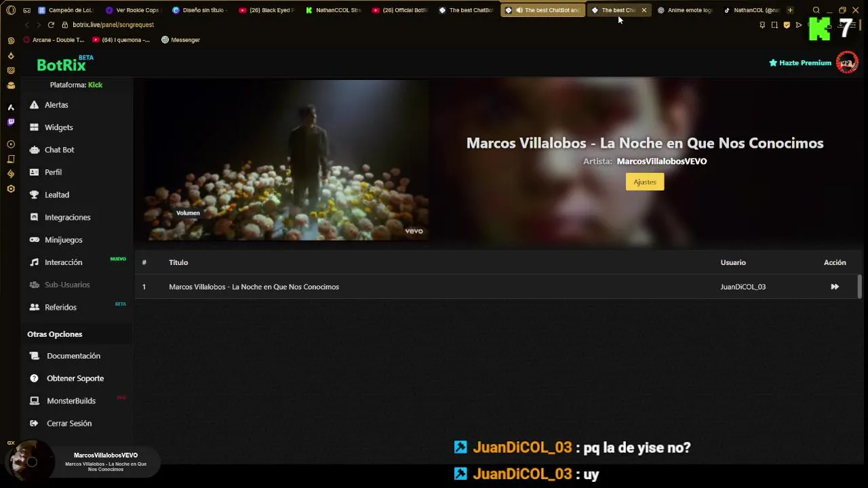This screenshot has height=488, width=868.
Task: Click the Referidos people icon
Action: pos(34,307)
